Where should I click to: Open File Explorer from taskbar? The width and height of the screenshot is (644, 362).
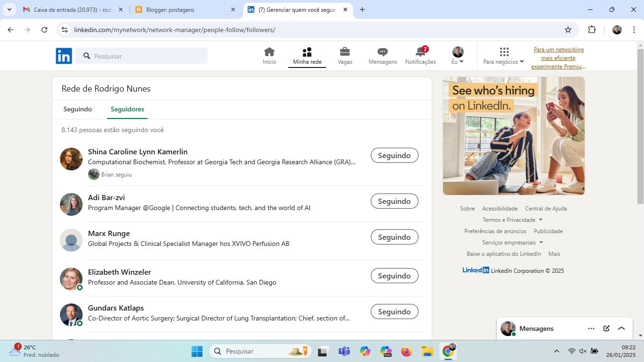[x=427, y=351]
